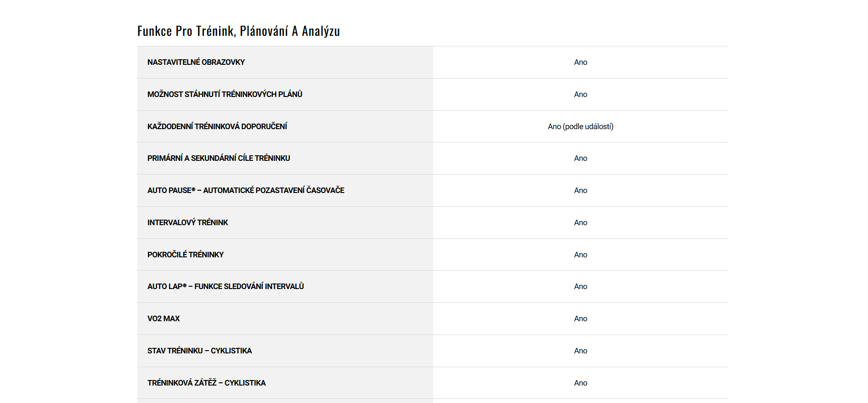Click the "Intervalový trénink" row label
Viewport: 868px width, 403px height.
187,222
